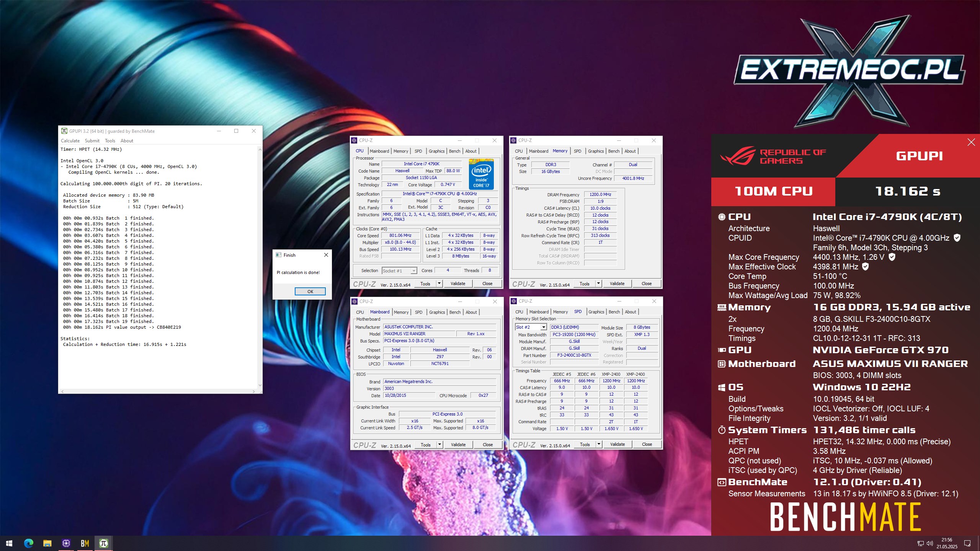Click Core Speed value 801.06 MHz
Viewport: 980px width, 551px height.
click(x=400, y=236)
